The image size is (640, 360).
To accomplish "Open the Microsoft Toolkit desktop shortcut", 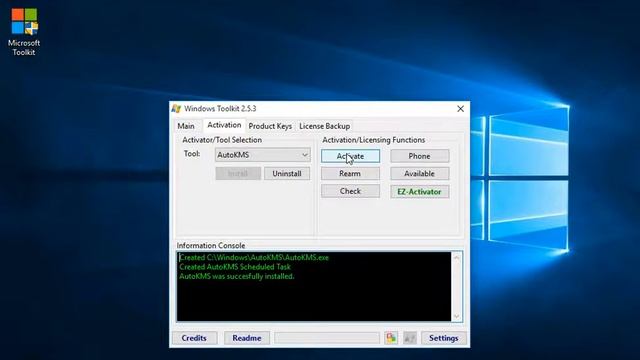I will coord(24,32).
